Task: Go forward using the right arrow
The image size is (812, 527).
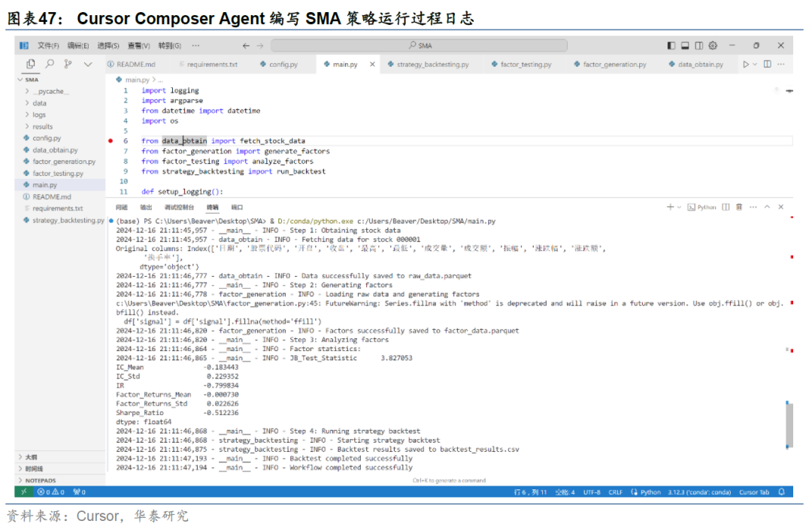Action: pyautogui.click(x=260, y=46)
